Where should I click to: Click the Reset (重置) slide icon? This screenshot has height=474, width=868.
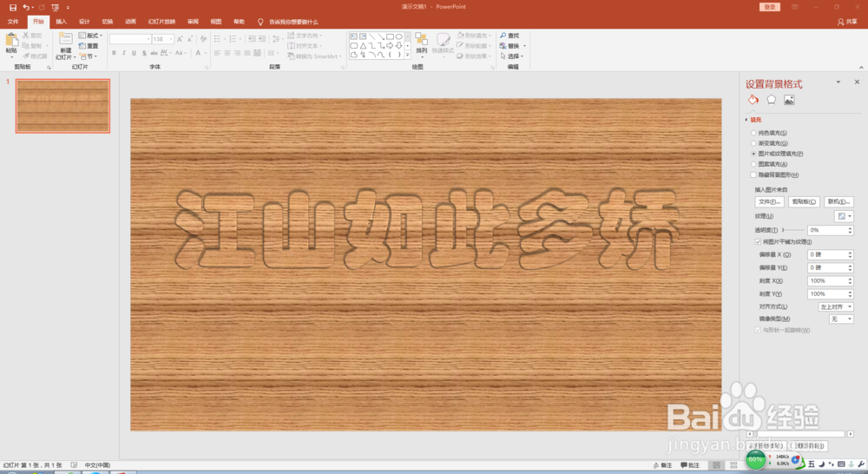click(82, 46)
